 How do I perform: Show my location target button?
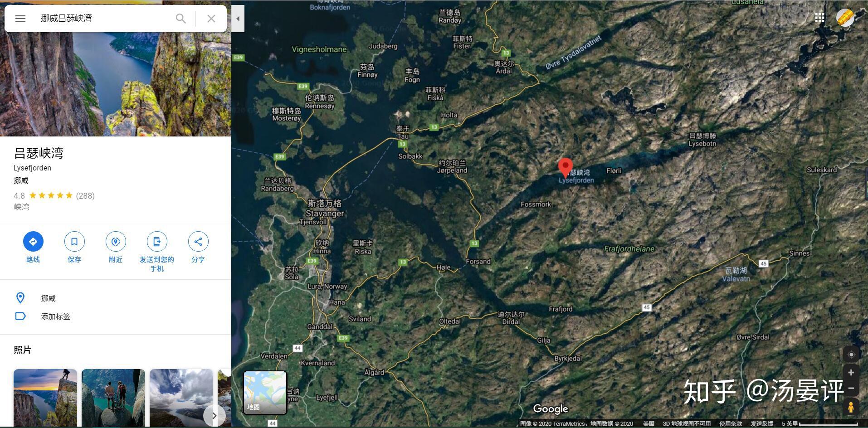(x=851, y=355)
